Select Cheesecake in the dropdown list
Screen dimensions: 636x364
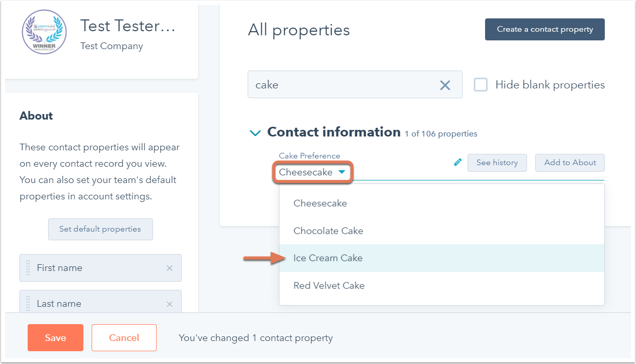click(x=320, y=203)
